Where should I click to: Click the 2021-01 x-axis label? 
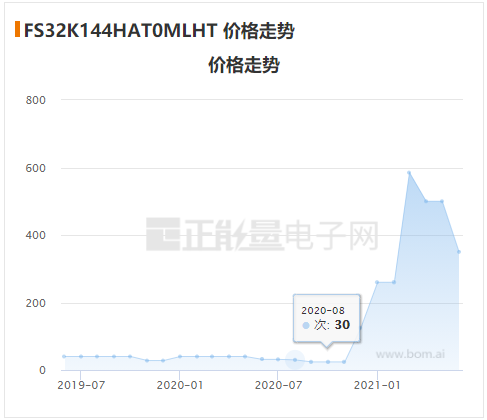[x=377, y=385]
